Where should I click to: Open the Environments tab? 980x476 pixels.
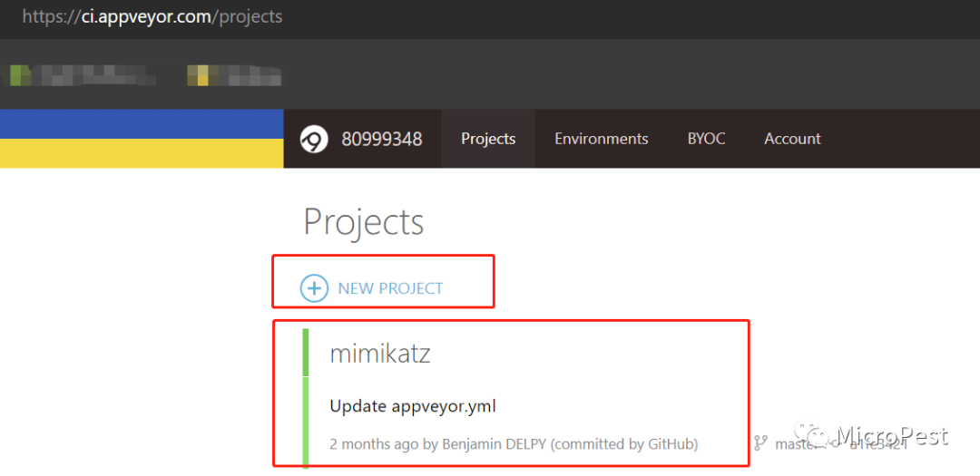[602, 139]
